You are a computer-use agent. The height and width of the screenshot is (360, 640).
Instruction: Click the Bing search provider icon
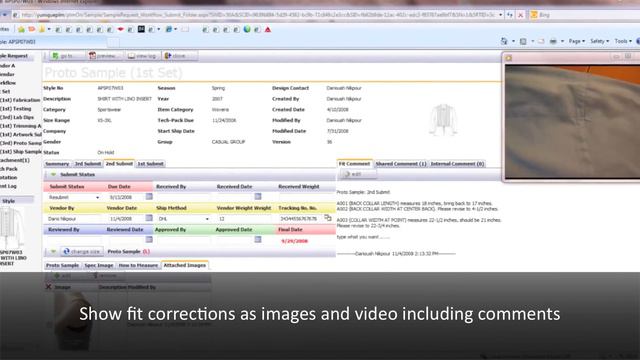click(x=533, y=15)
